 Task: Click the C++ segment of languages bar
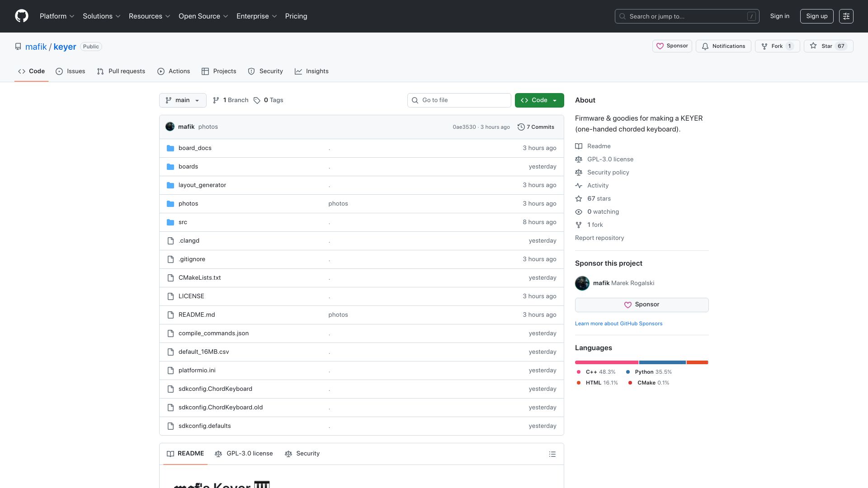[x=607, y=362]
